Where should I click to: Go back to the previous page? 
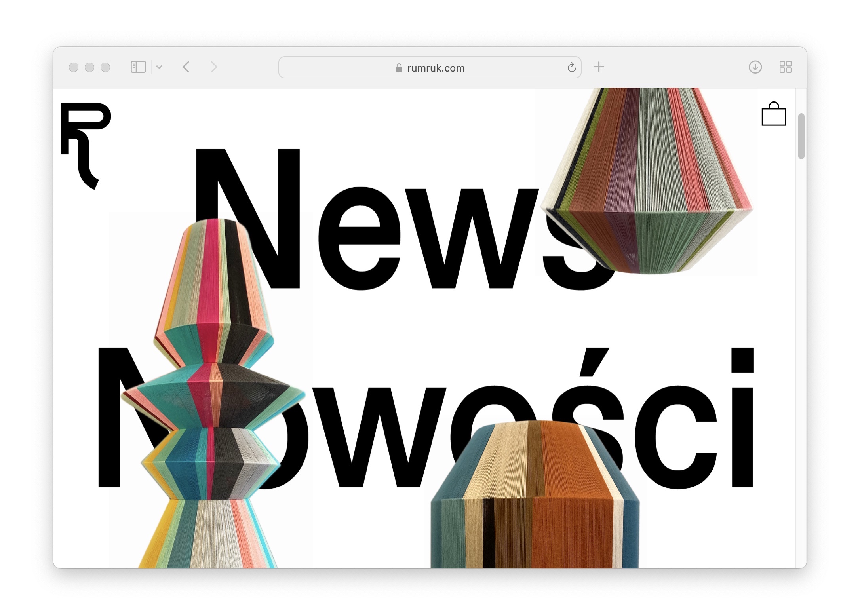pos(186,67)
